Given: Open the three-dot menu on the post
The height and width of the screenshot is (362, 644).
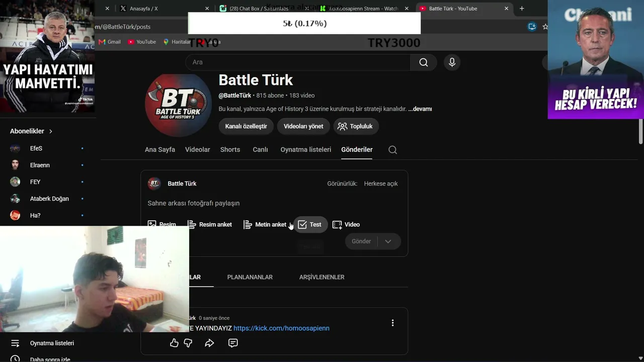Looking at the screenshot, I should pos(393,323).
